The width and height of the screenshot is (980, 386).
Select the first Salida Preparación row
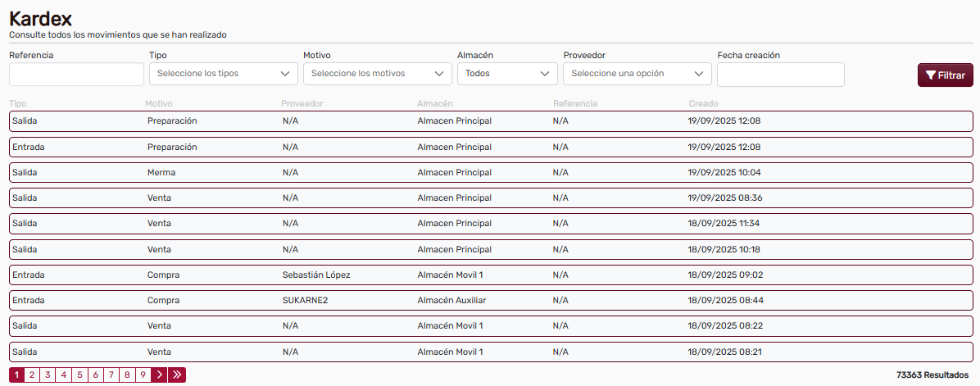click(490, 121)
